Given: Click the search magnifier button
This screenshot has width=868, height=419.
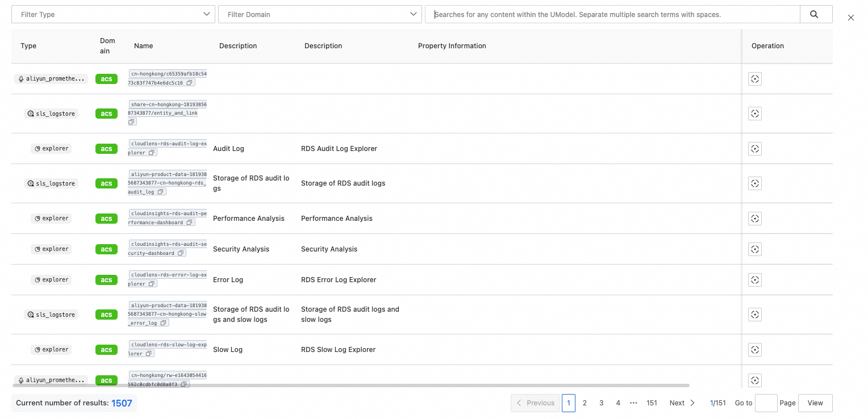Looking at the screenshot, I should (x=814, y=15).
